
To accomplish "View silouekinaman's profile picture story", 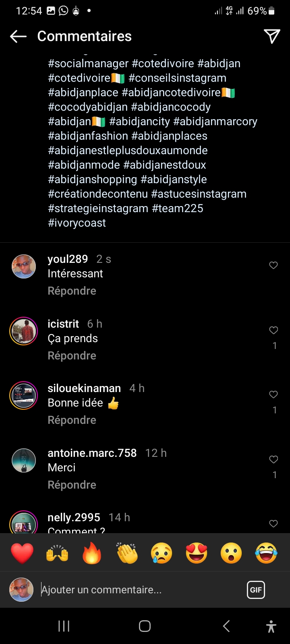I will pyautogui.click(x=24, y=395).
